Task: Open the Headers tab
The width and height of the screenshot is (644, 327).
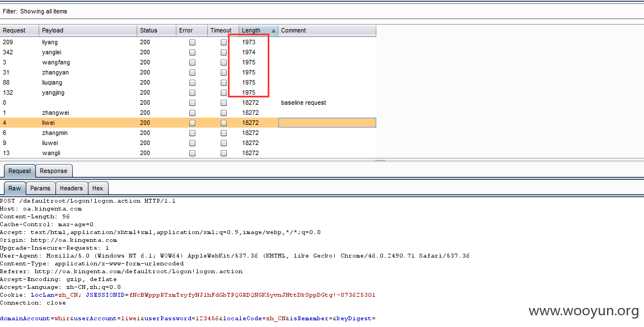Action: pyautogui.click(x=72, y=188)
